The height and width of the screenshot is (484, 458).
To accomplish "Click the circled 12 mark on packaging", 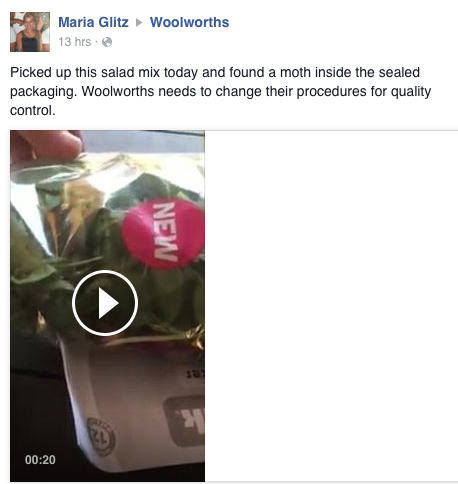I will click(101, 437).
